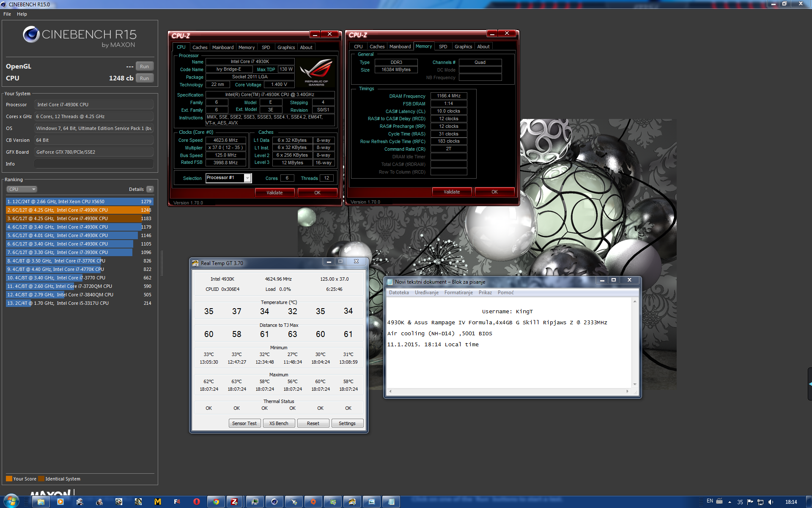Select ranking row Intel Core i7-4770K CPU

(80, 269)
